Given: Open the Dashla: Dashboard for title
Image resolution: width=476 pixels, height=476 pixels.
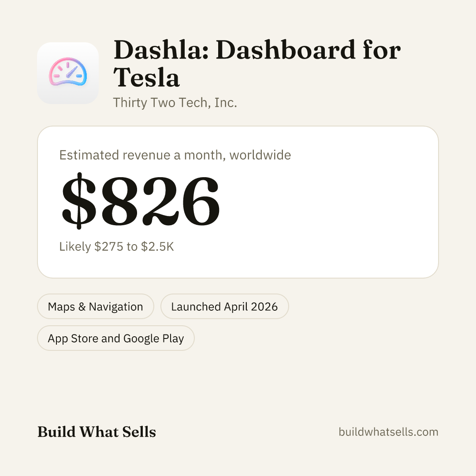Looking at the screenshot, I should pyautogui.click(x=257, y=50).
